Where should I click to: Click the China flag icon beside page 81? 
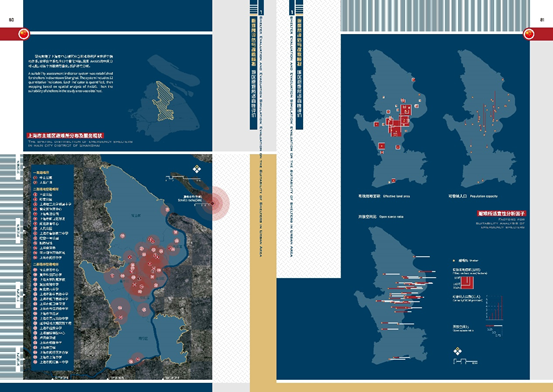[529, 34]
